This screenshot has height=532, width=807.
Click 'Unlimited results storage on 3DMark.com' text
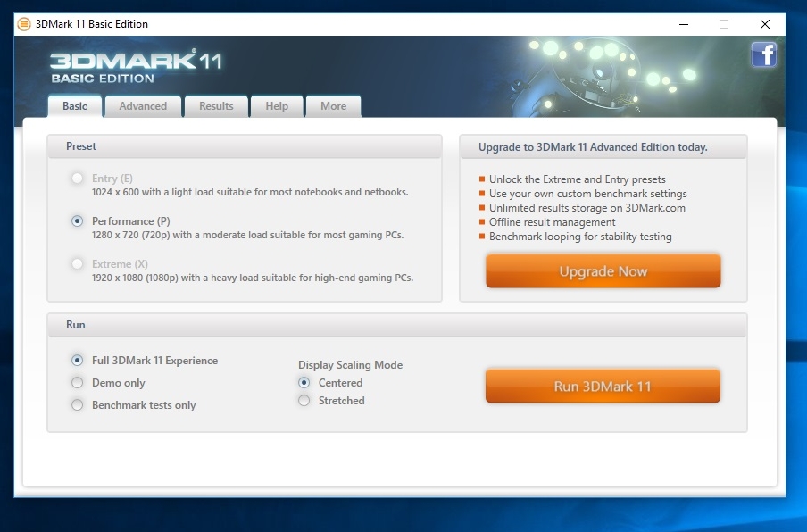coord(587,208)
